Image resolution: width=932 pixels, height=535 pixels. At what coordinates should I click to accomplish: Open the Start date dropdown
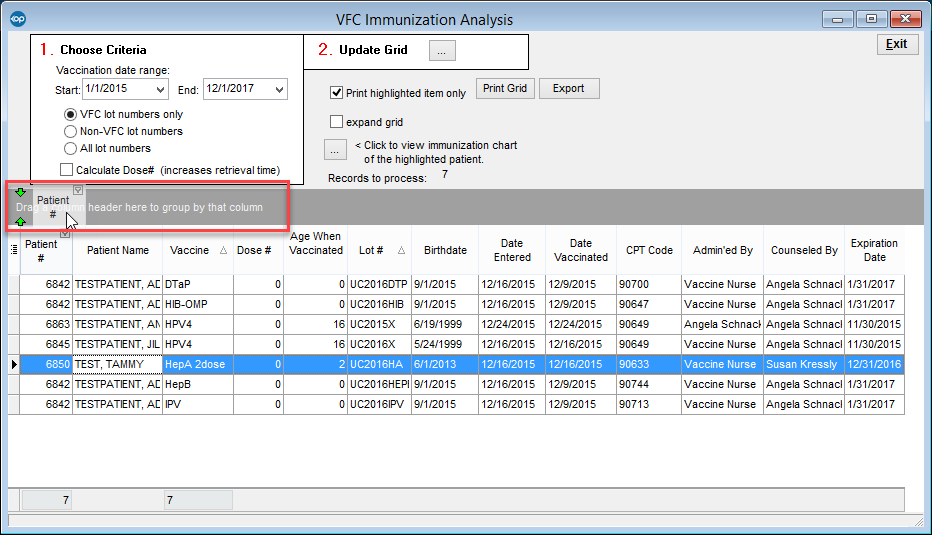(x=160, y=90)
